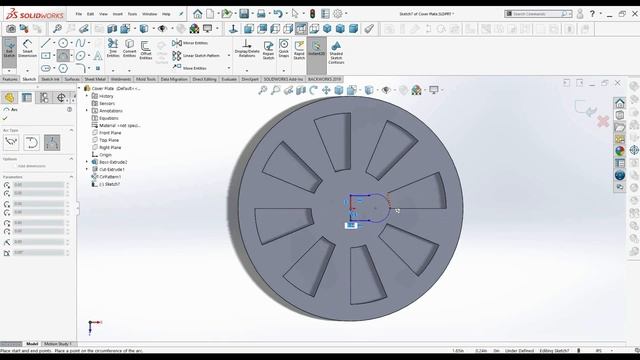Click the Save icon
640x360 pixels.
(244, 14)
